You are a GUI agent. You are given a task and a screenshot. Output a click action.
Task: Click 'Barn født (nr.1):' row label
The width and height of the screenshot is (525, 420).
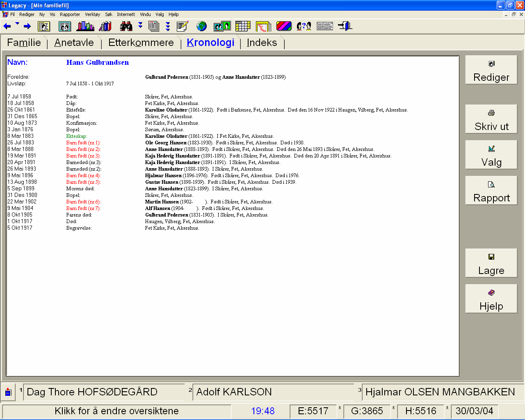pos(83,143)
